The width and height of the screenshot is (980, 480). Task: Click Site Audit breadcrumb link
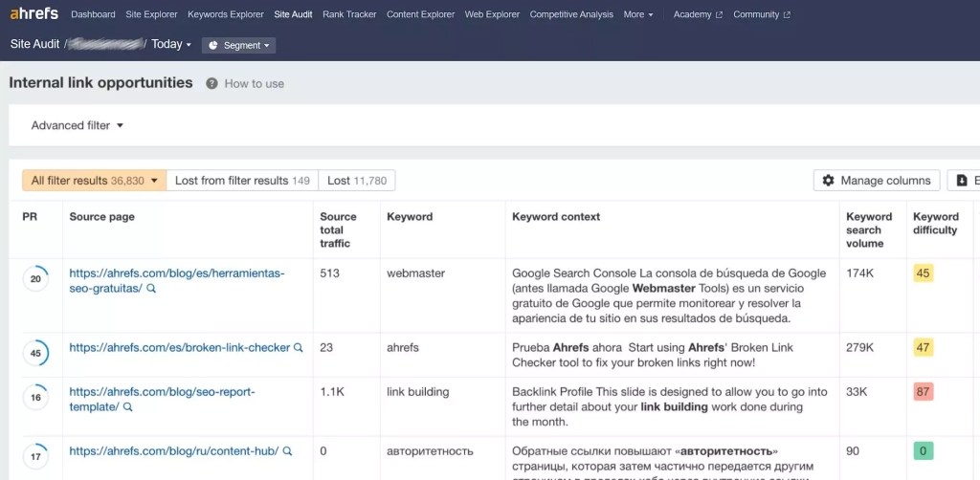35,44
